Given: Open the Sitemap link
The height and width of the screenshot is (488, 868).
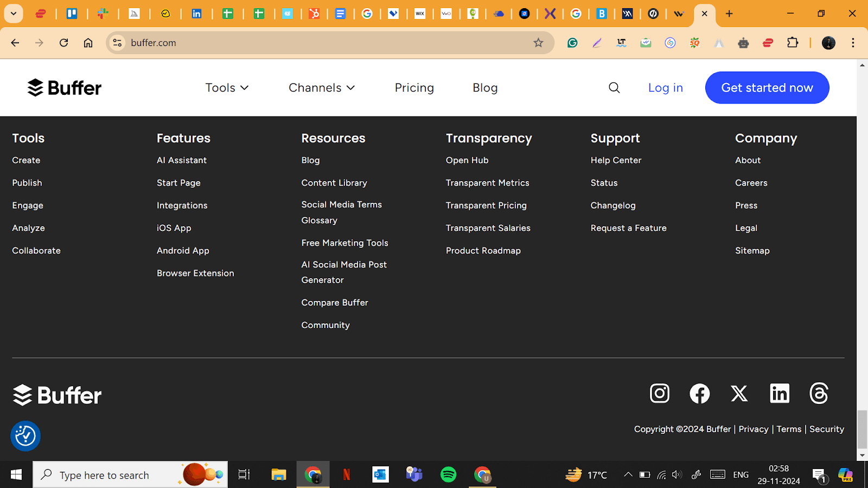Looking at the screenshot, I should click(752, 251).
